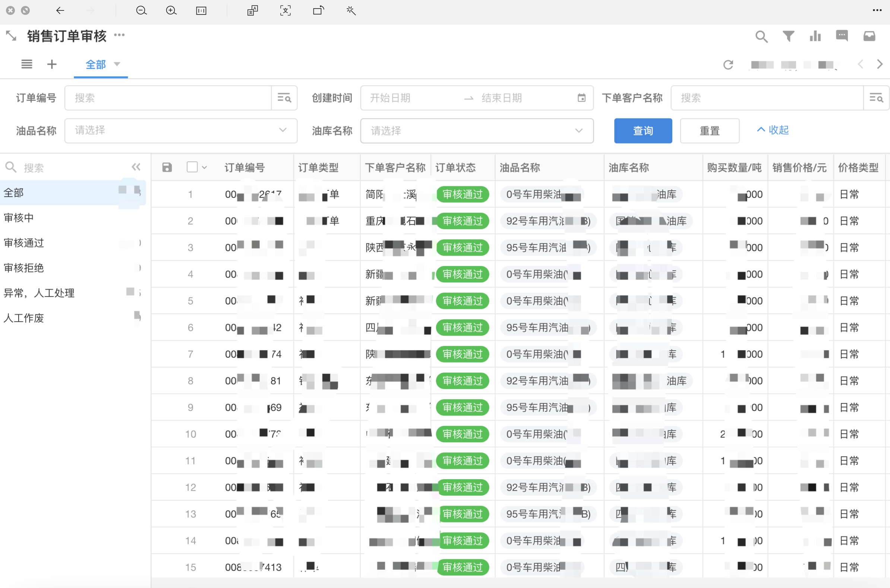The image size is (890, 588).
Task: Toggle the select-all checkbox in table header
Action: pyautogui.click(x=192, y=167)
